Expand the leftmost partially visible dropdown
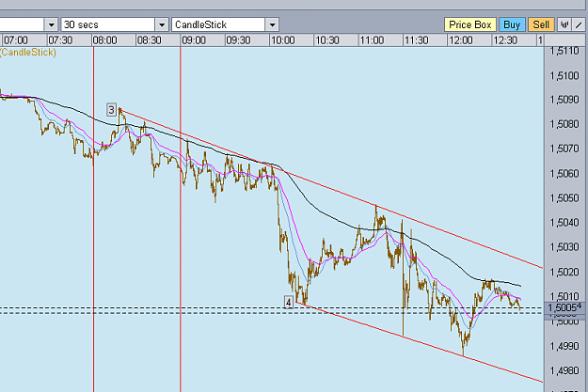The width and height of the screenshot is (588, 392). coord(52,25)
